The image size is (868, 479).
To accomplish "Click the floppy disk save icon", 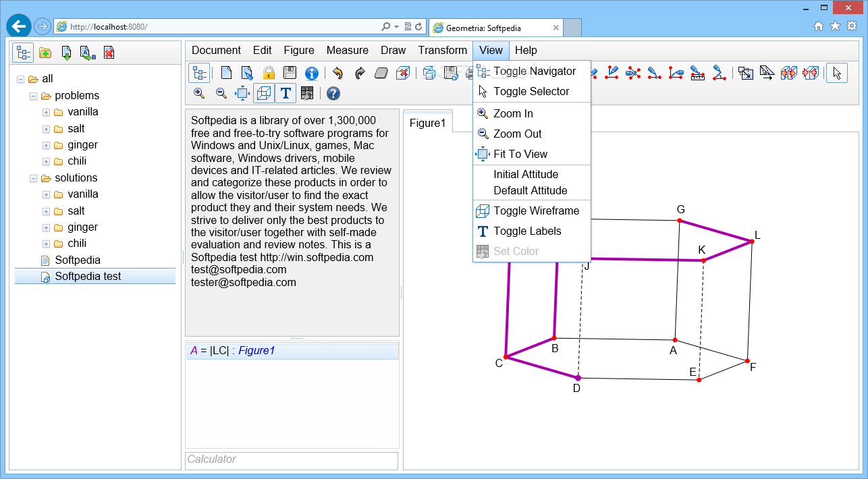I will pos(290,73).
